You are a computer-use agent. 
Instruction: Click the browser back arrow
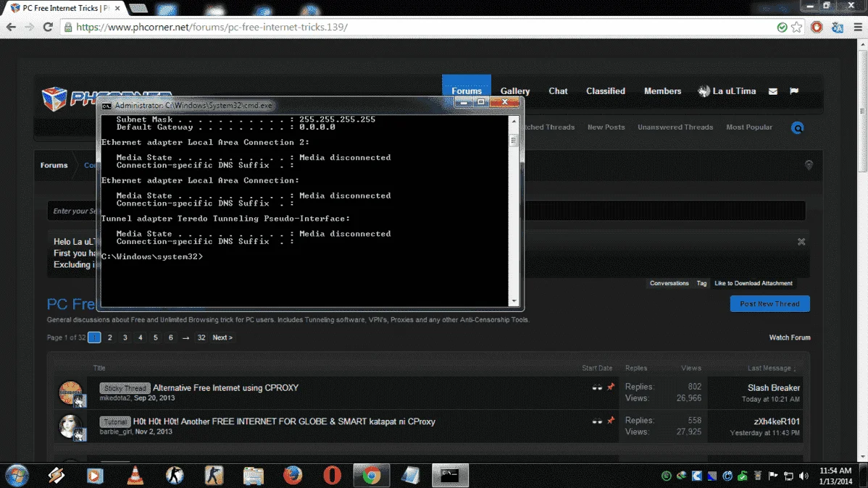(x=11, y=27)
